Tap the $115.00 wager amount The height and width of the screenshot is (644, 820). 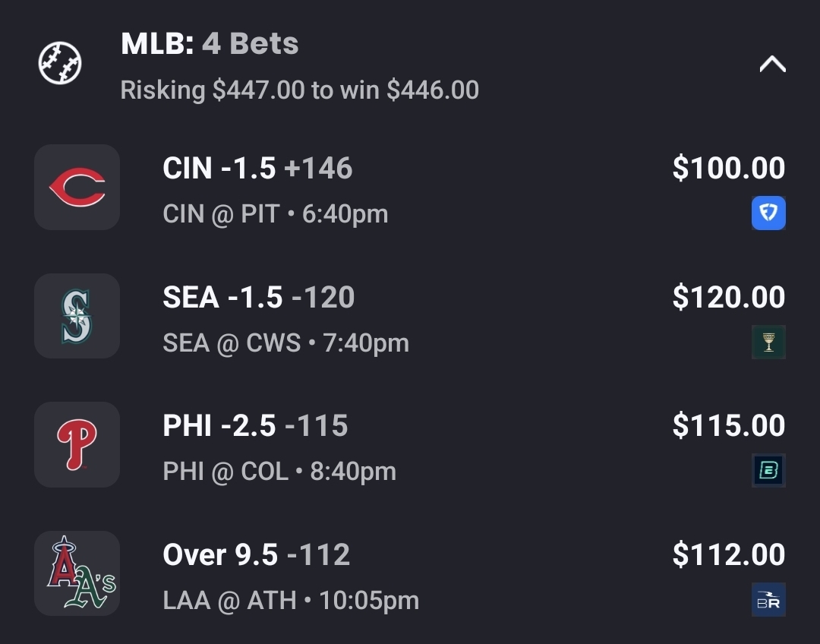click(x=728, y=426)
